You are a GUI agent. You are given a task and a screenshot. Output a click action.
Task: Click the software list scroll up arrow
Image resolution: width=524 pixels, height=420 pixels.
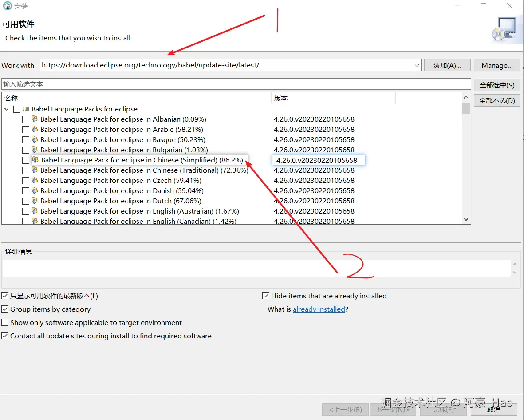point(466,97)
